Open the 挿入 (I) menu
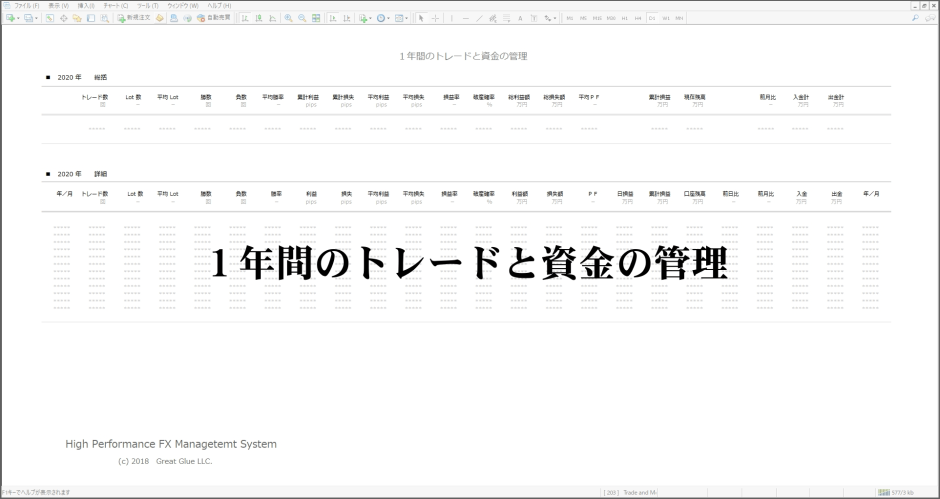 86,5
